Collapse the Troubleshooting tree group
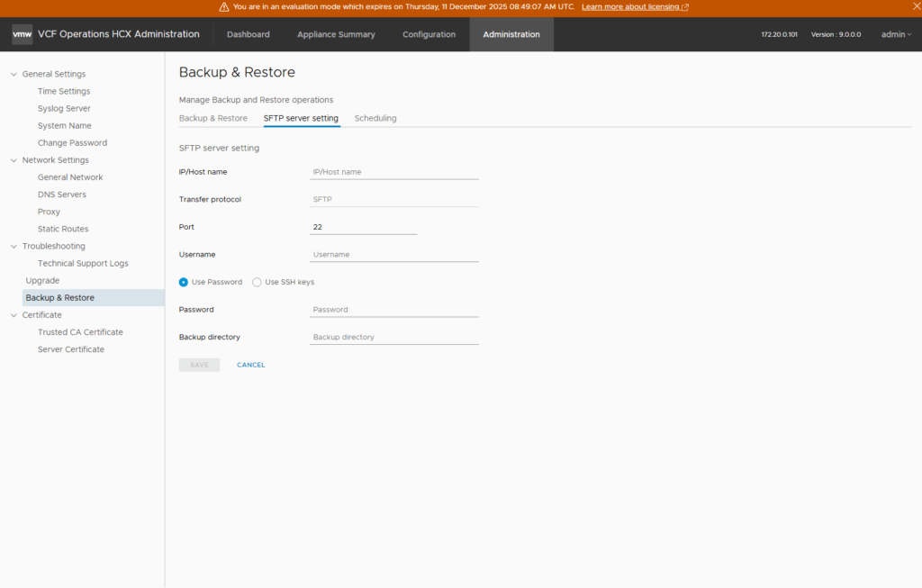Screen dimensions: 922x588 [14, 246]
